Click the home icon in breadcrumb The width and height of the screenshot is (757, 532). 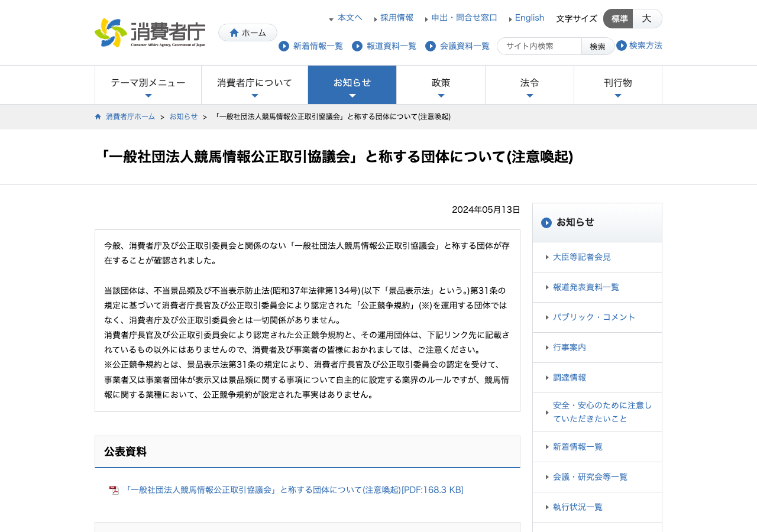[98, 116]
